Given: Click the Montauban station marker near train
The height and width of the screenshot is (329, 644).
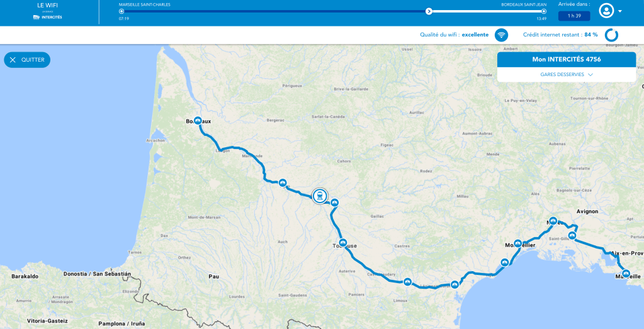Looking at the screenshot, I should tap(335, 202).
